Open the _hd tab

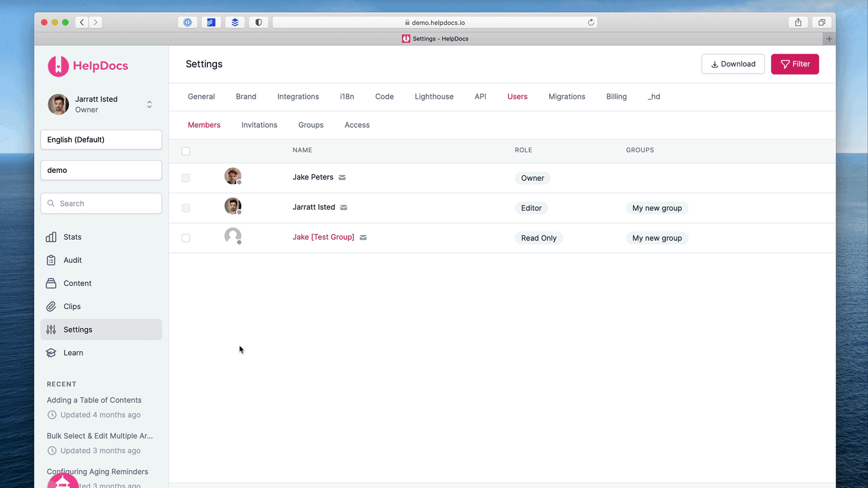click(654, 96)
